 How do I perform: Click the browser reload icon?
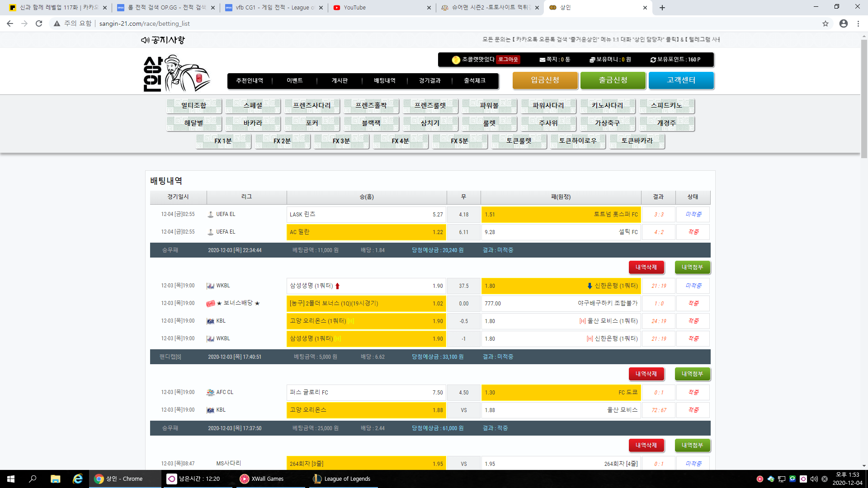(39, 23)
